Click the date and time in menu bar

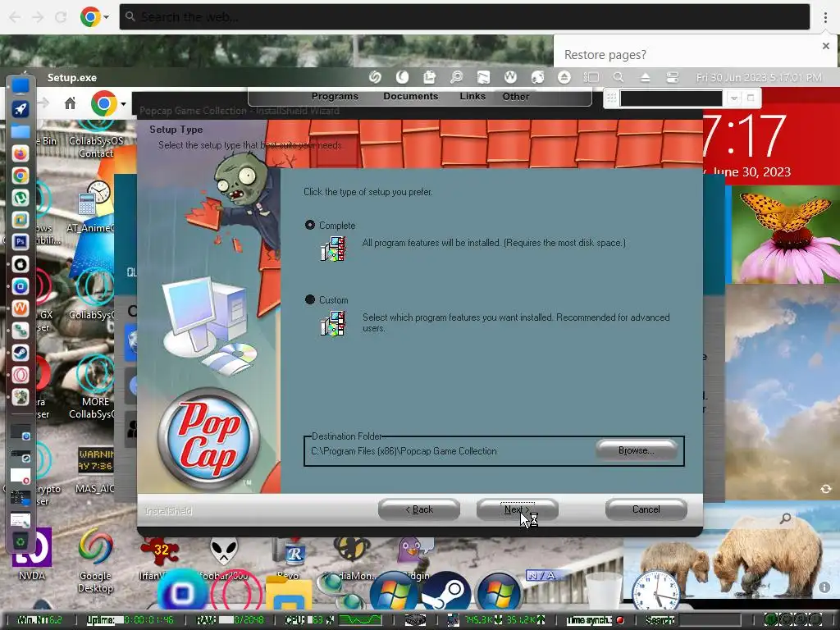(759, 78)
